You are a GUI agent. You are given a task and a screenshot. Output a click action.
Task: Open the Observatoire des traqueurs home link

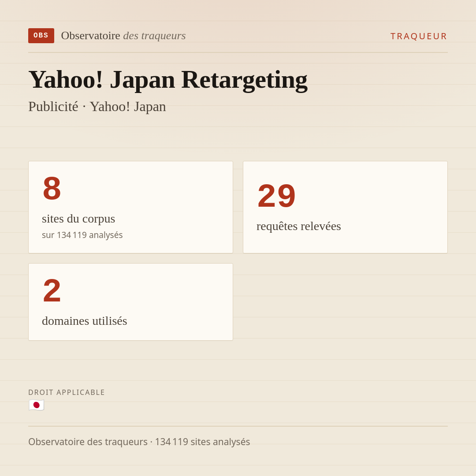coord(123,36)
